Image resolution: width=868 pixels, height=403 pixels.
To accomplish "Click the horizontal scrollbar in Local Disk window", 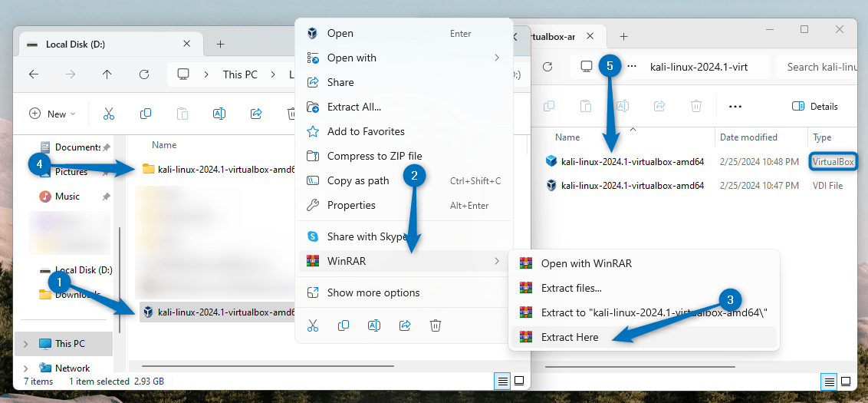I will click(268, 366).
